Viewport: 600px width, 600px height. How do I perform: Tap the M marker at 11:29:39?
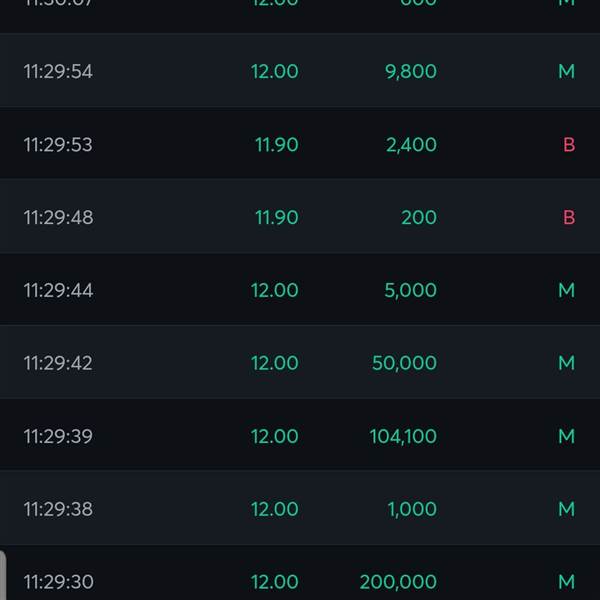pos(567,436)
